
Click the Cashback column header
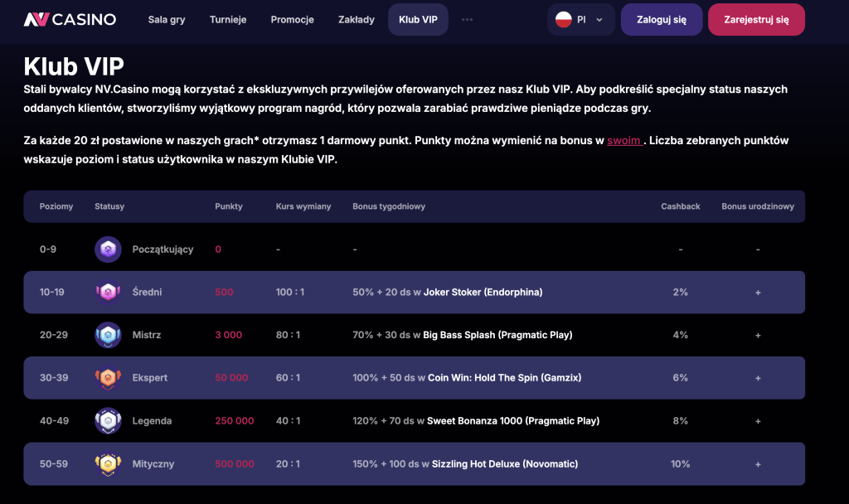681,206
